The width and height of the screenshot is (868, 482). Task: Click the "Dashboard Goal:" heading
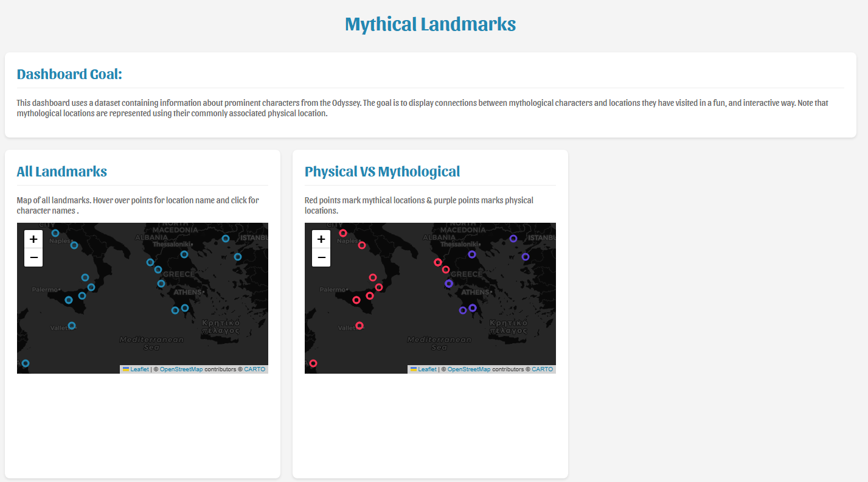pos(70,74)
